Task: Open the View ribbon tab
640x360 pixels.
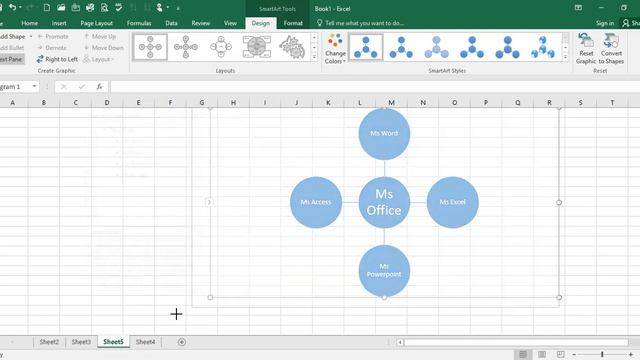Action: tap(230, 23)
